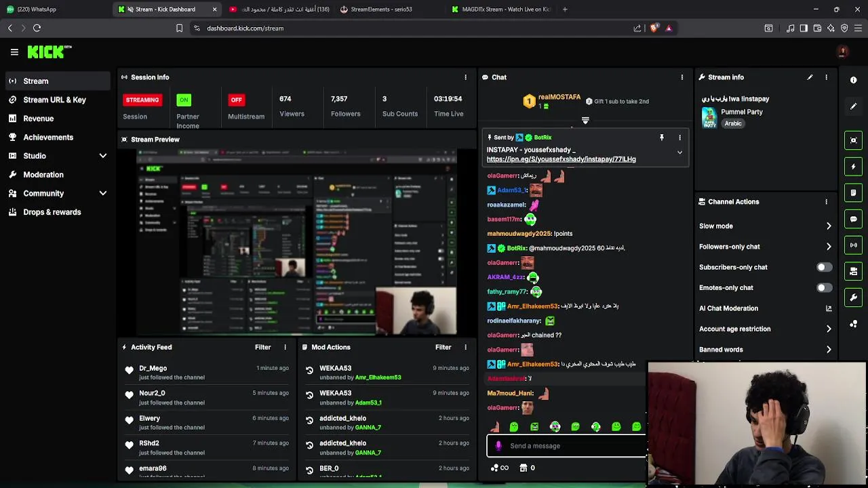The height and width of the screenshot is (488, 868).
Task: Open Channel Actions three-dot options
Action: click(x=826, y=202)
